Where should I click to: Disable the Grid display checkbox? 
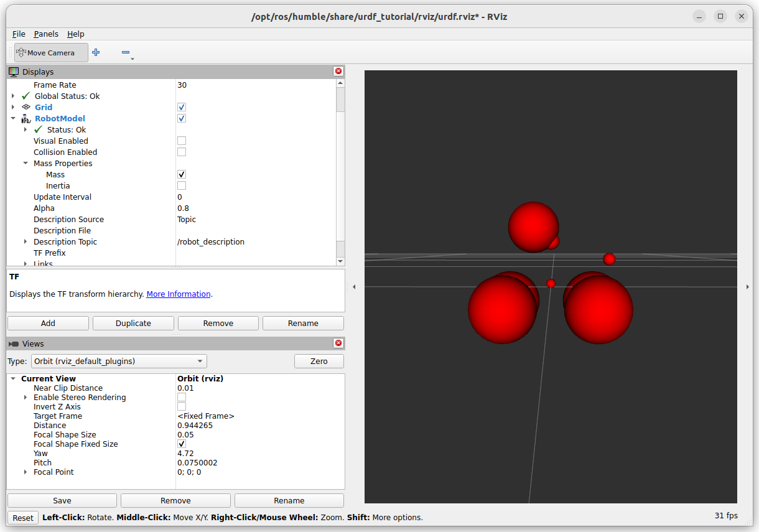pos(182,108)
